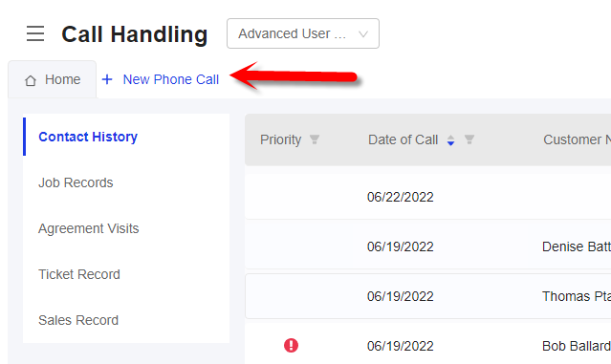Click the Home tab house icon

point(31,80)
